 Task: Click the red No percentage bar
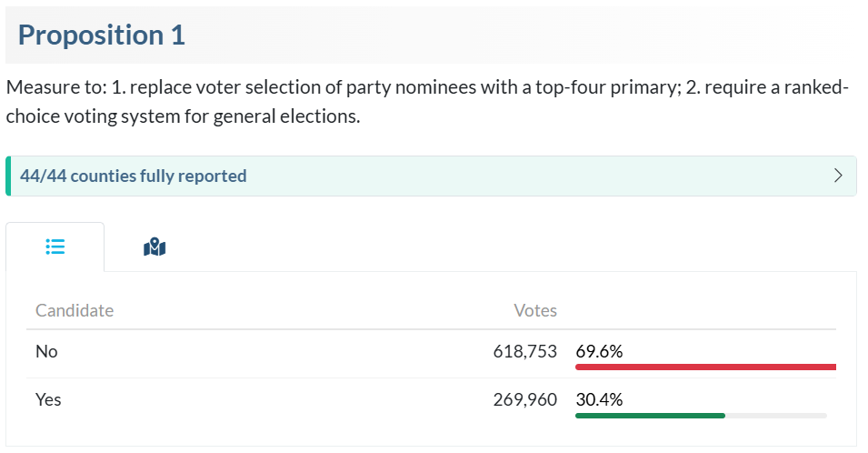706,367
